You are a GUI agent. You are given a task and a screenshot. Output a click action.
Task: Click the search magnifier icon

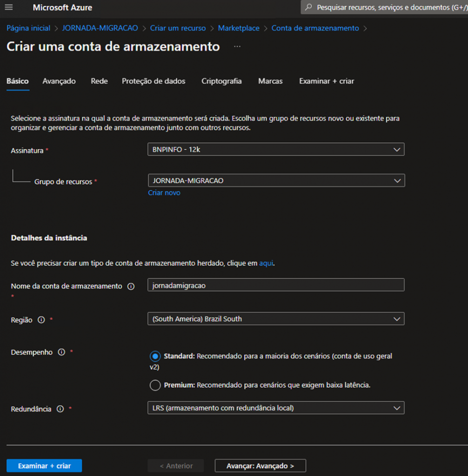pos(308,7)
